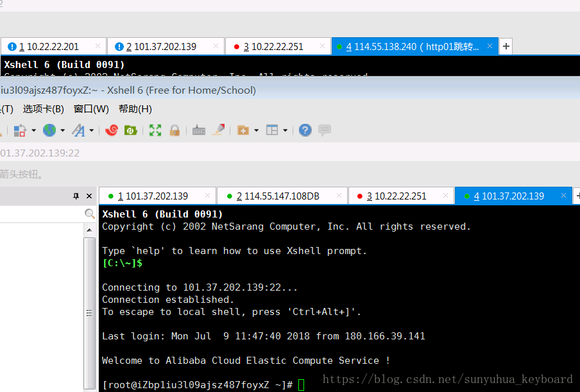Expand the globe encoding dropdown arrow
The height and width of the screenshot is (392, 580).
pos(62,130)
